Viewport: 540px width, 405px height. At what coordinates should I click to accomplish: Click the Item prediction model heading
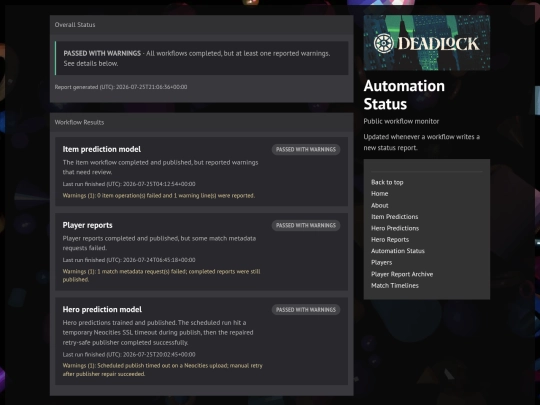102,149
